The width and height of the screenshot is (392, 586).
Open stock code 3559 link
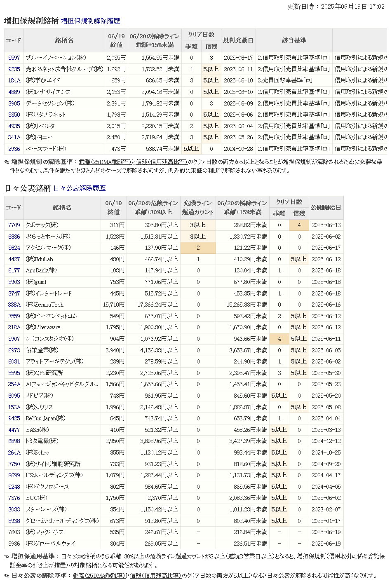pyautogui.click(x=14, y=316)
